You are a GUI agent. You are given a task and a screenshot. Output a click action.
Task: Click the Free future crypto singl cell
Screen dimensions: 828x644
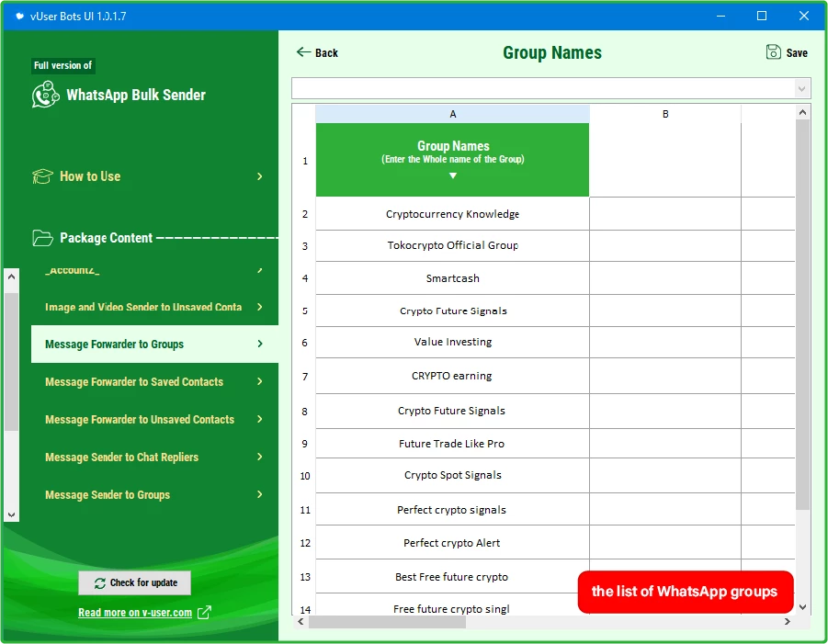tap(452, 604)
